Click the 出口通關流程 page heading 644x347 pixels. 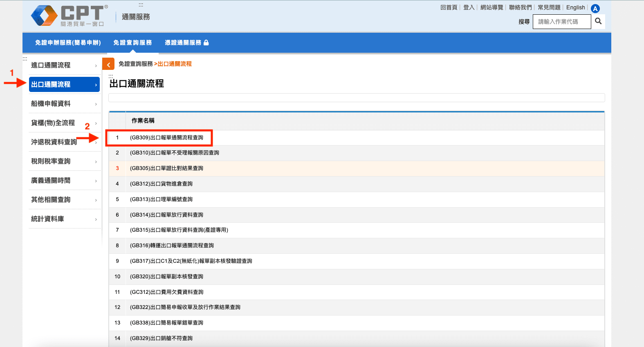[x=137, y=84]
